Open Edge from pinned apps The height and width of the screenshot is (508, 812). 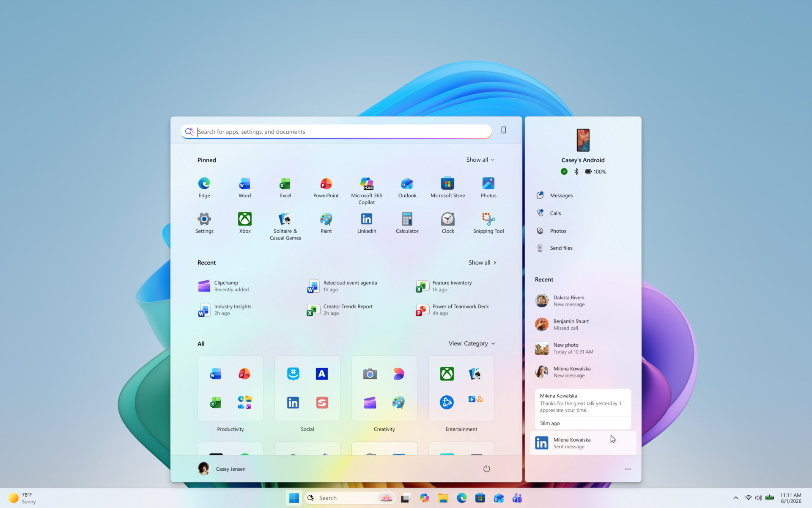pyautogui.click(x=204, y=188)
